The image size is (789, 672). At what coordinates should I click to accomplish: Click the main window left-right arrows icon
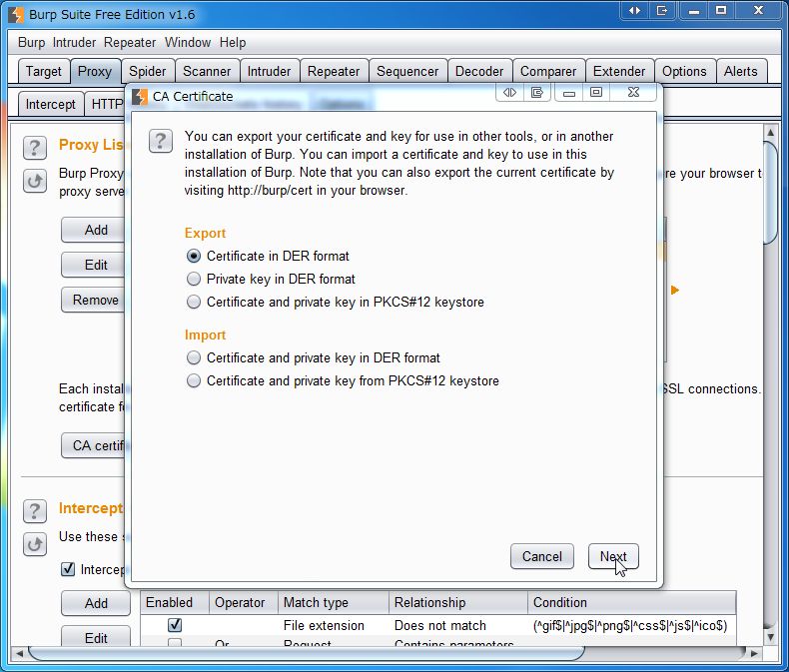point(635,11)
